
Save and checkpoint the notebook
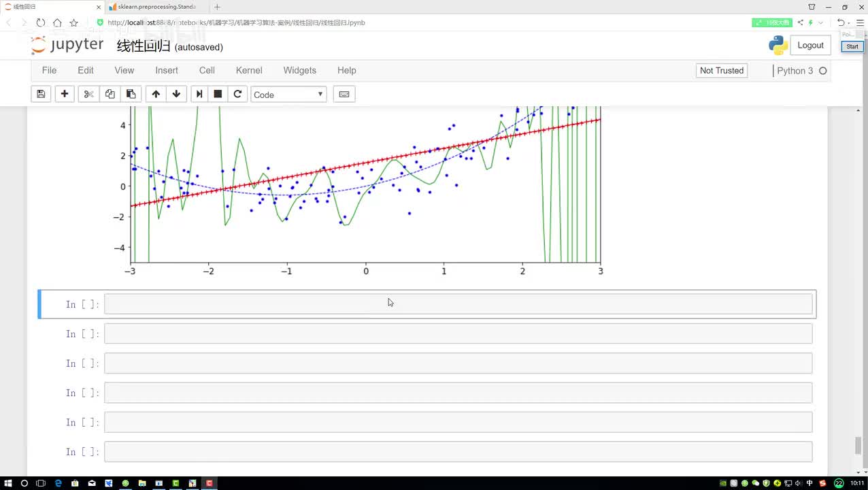coord(41,94)
